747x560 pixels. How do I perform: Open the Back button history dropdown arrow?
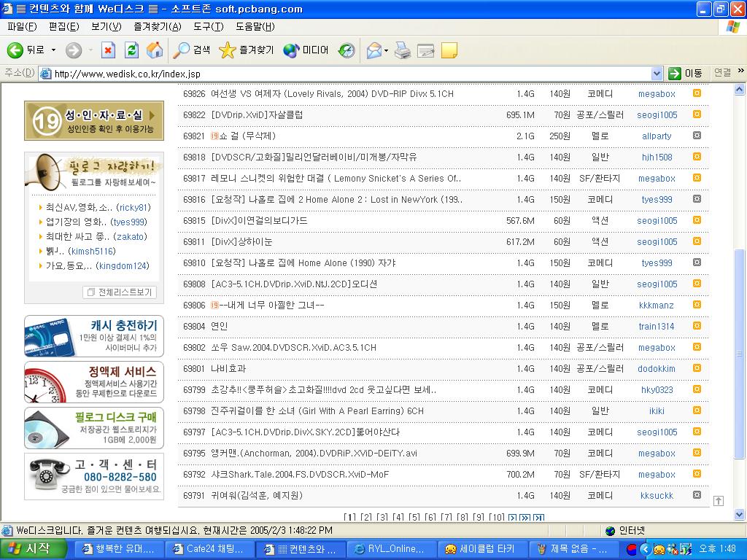click(53, 50)
